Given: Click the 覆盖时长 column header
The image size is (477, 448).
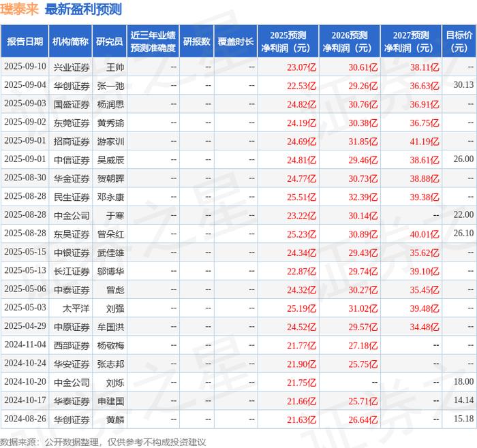Looking at the screenshot, I should pos(236,42).
